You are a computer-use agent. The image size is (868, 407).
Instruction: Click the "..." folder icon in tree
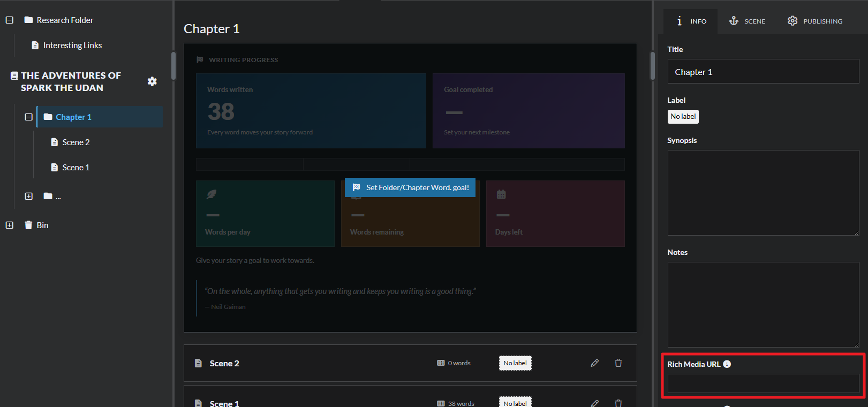[x=48, y=196]
